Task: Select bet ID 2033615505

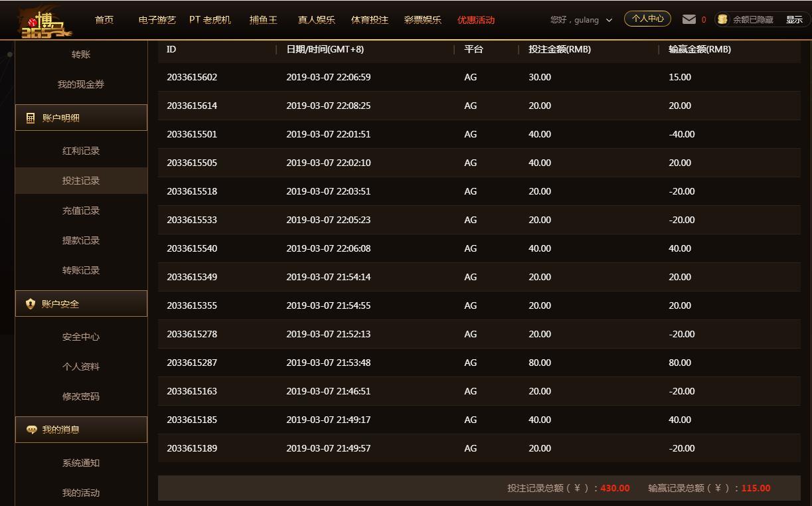Action: pyautogui.click(x=192, y=163)
